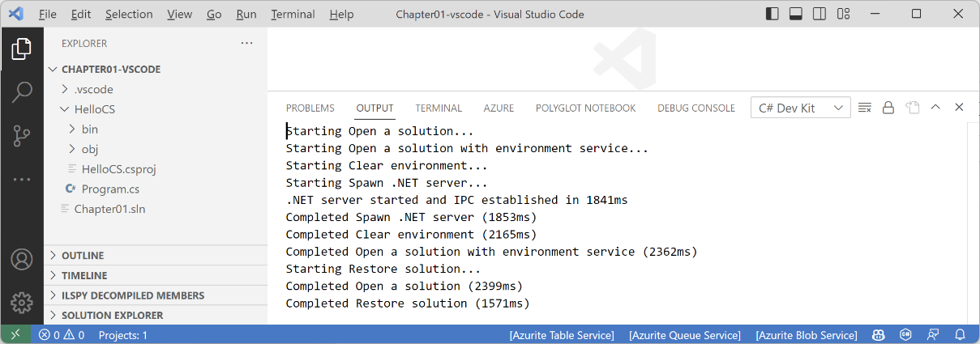Viewport: 980px width, 344px height.
Task: Toggle output auto scrolling lock icon
Action: click(x=888, y=108)
